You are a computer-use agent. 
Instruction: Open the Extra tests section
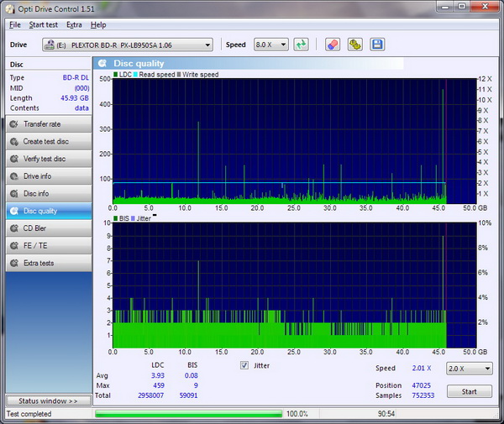coord(49,263)
